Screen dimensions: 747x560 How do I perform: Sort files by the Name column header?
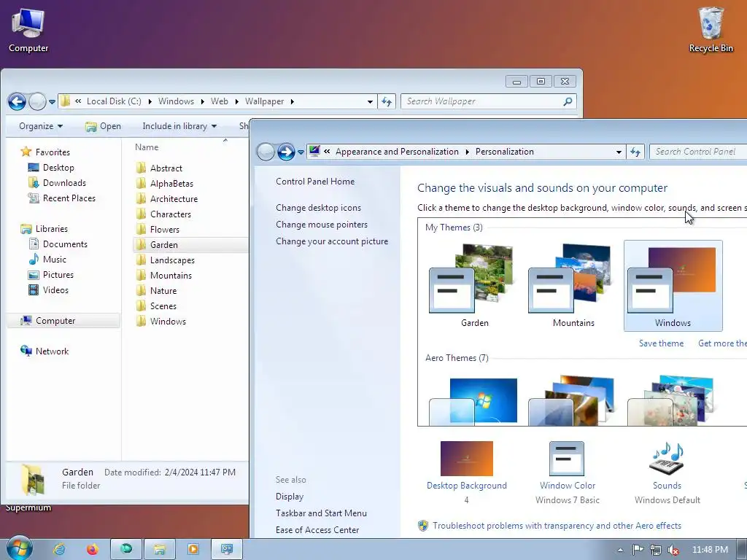pos(146,147)
